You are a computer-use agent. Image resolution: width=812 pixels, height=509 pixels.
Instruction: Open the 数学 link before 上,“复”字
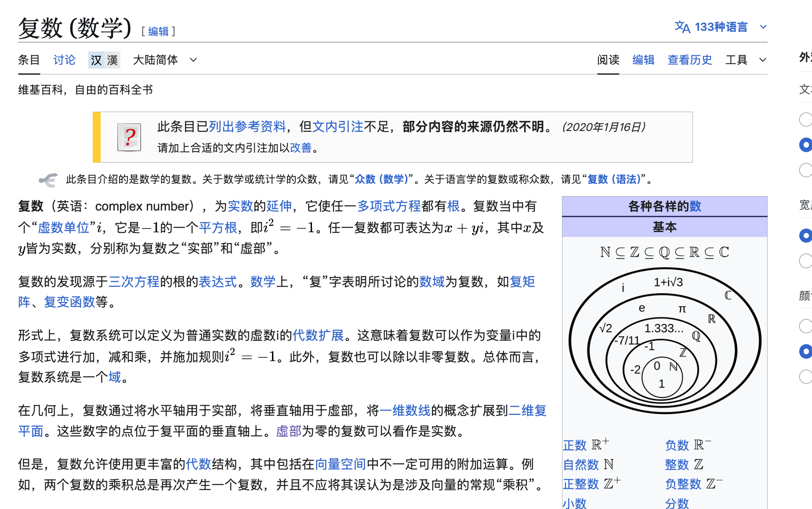pos(263,282)
